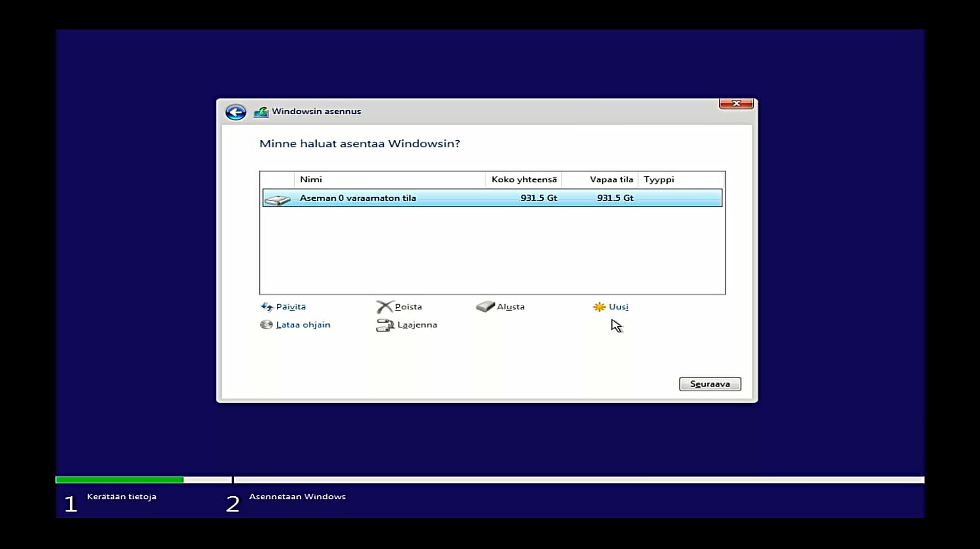Viewport: 980px width, 549px height.
Task: Click the Poista delete X icon
Action: (x=384, y=307)
